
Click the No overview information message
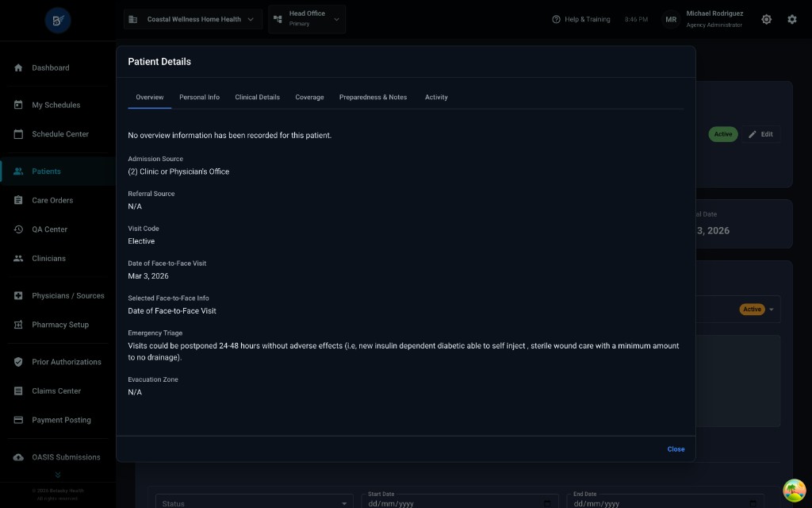pyautogui.click(x=229, y=135)
